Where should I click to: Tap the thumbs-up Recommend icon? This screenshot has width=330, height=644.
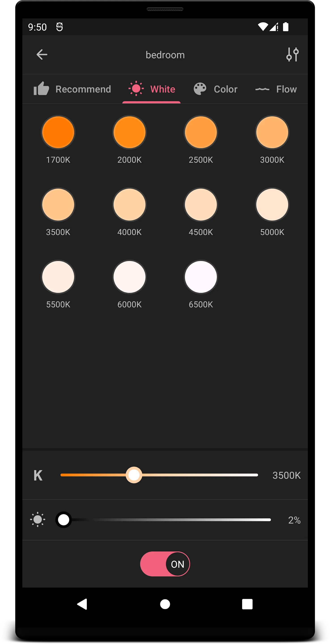coord(41,89)
